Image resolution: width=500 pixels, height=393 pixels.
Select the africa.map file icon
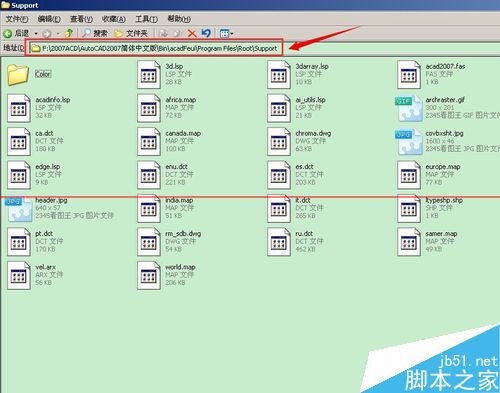149,108
